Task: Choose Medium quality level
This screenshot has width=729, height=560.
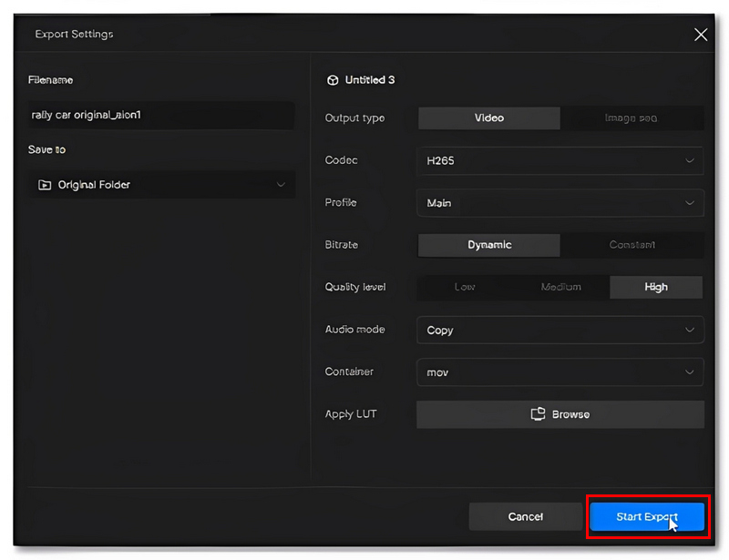Action: pos(560,287)
